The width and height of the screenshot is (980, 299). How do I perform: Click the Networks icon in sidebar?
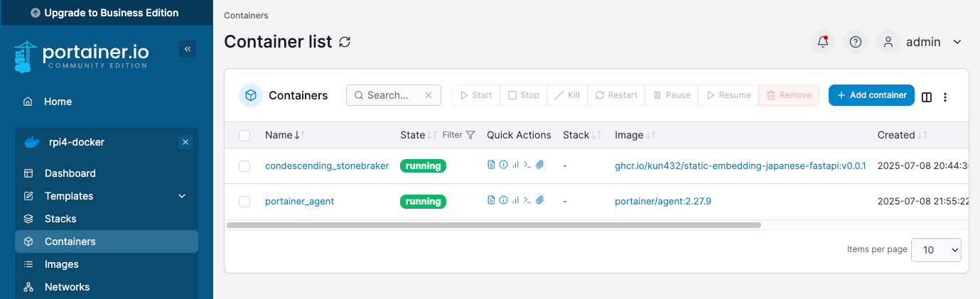point(28,287)
